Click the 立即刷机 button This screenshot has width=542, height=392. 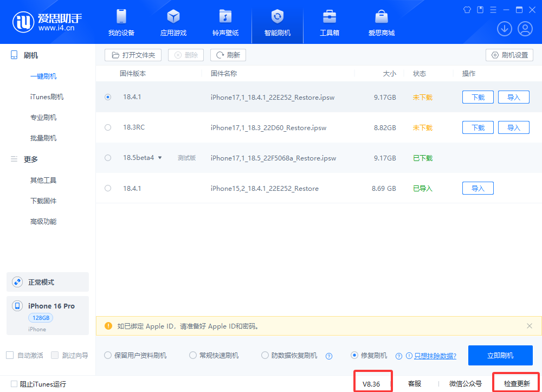pos(500,356)
